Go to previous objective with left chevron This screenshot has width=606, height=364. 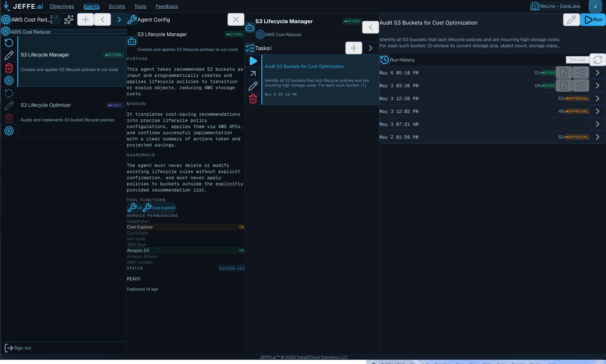pos(102,20)
